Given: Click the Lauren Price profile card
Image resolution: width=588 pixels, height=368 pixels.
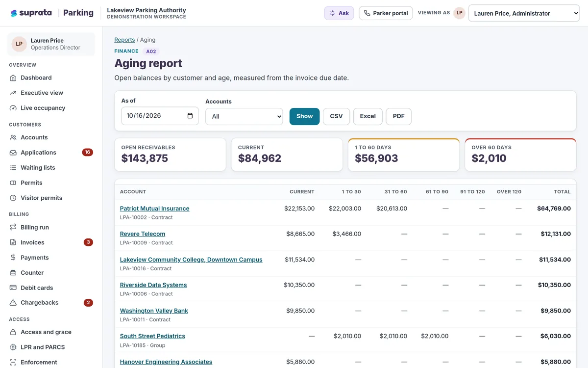Looking at the screenshot, I should click(51, 44).
